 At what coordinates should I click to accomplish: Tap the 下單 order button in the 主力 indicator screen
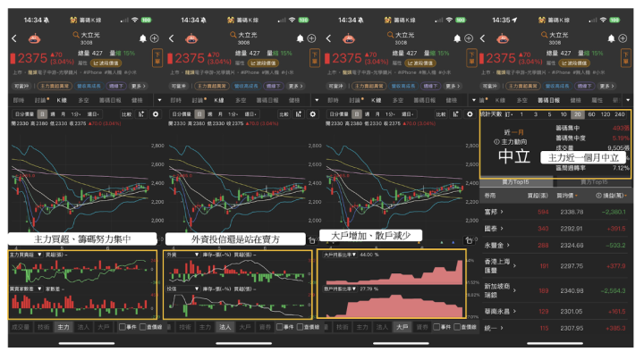(157, 58)
